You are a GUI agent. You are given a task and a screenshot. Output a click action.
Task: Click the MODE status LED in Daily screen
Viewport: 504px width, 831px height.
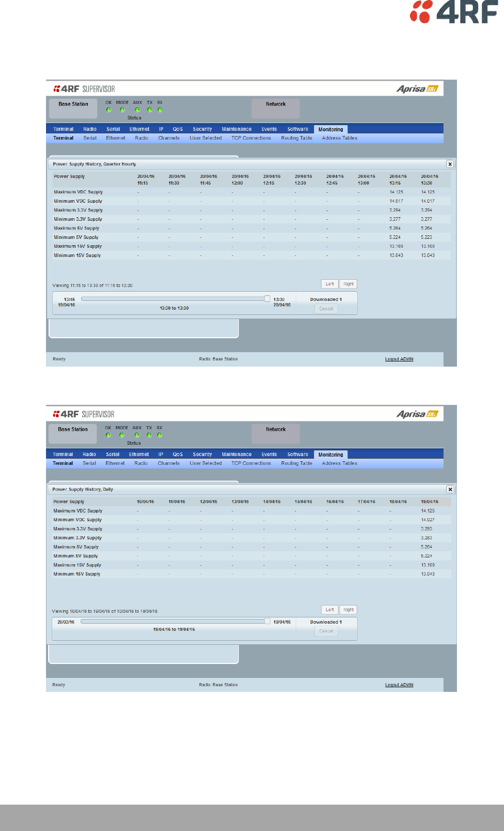point(121,435)
